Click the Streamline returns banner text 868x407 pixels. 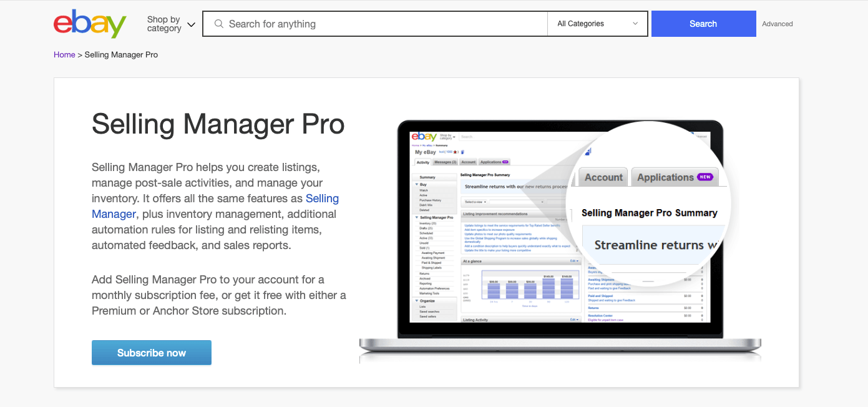click(656, 245)
